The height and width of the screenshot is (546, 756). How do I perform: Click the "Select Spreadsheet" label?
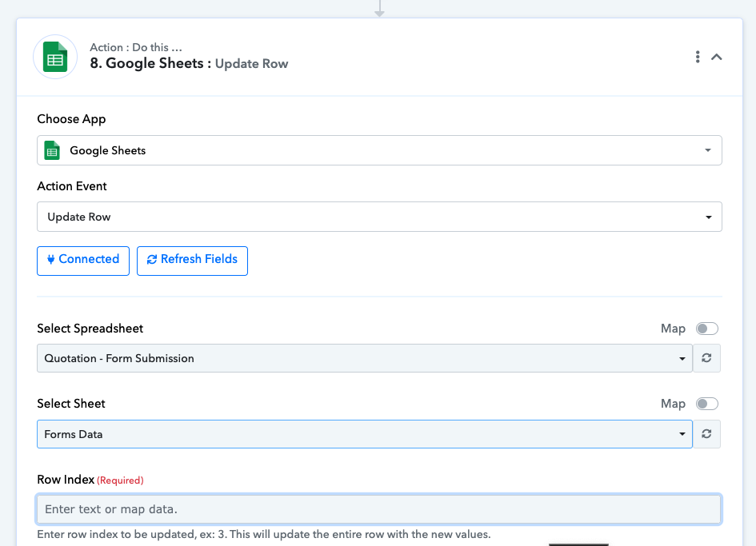[90, 329]
